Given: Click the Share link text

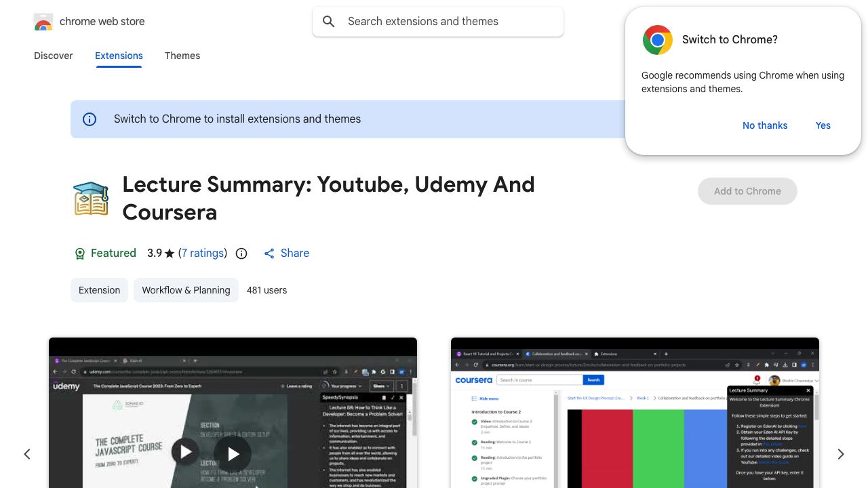Looking at the screenshot, I should [x=295, y=253].
